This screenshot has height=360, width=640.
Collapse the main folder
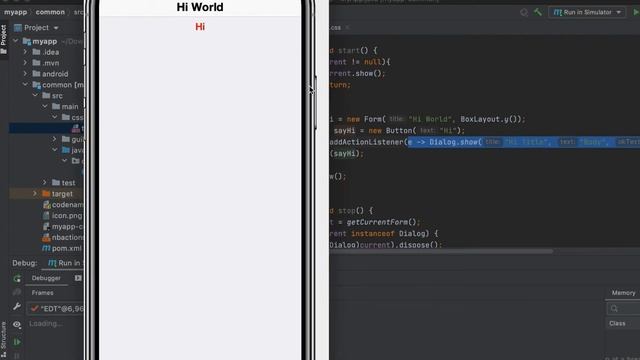coord(45,107)
